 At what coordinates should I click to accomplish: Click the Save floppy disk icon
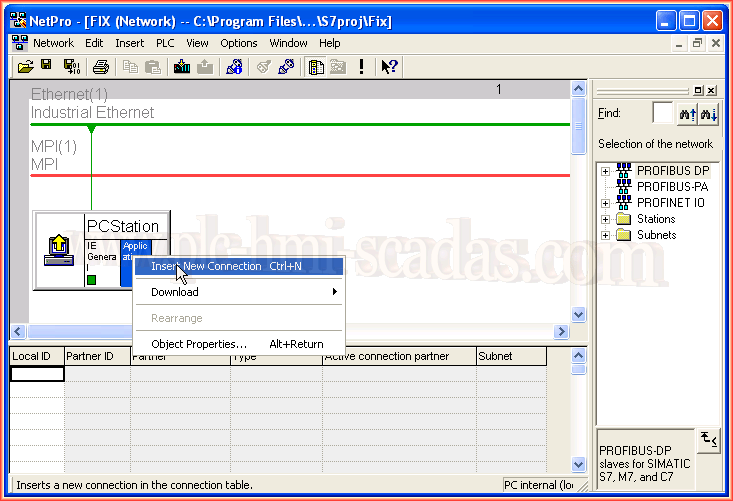[x=46, y=67]
